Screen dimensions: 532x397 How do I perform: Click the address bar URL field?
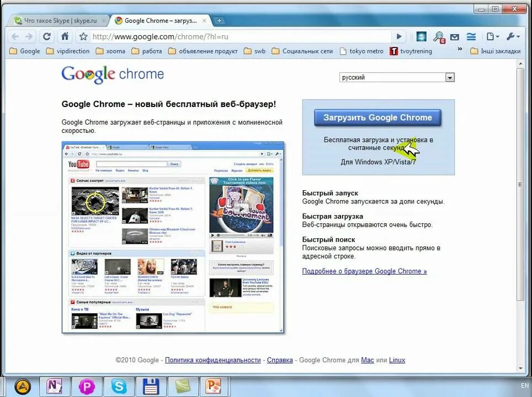tap(241, 36)
